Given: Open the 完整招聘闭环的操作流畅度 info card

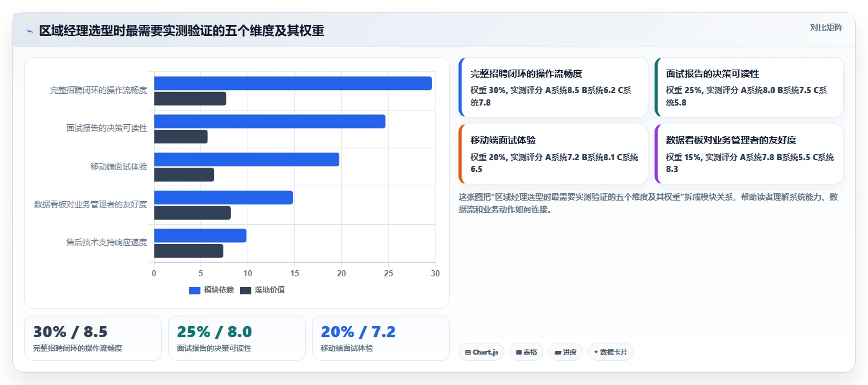Looking at the screenshot, I should click(553, 88).
